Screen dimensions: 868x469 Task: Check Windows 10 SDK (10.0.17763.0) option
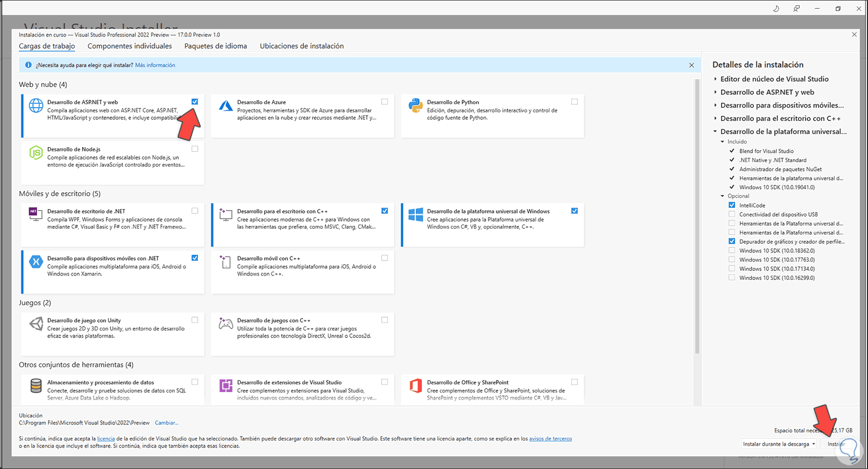733,259
